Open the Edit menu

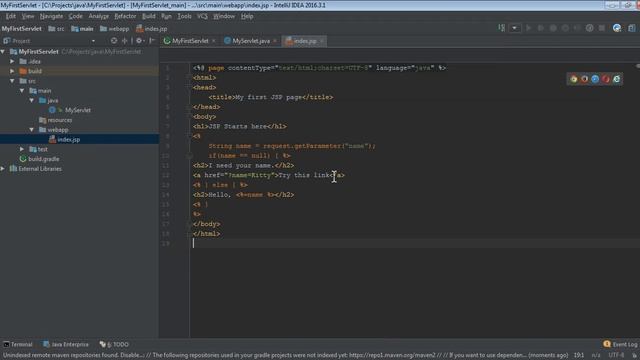(11, 16)
